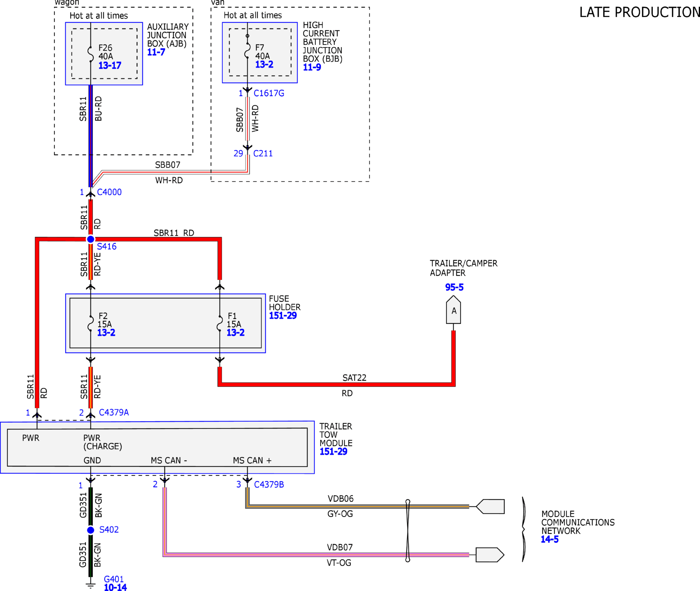This screenshot has height=591, width=700.
Task: Select the VDB07 VT-OG arrow connector symbol
Action: [490, 555]
